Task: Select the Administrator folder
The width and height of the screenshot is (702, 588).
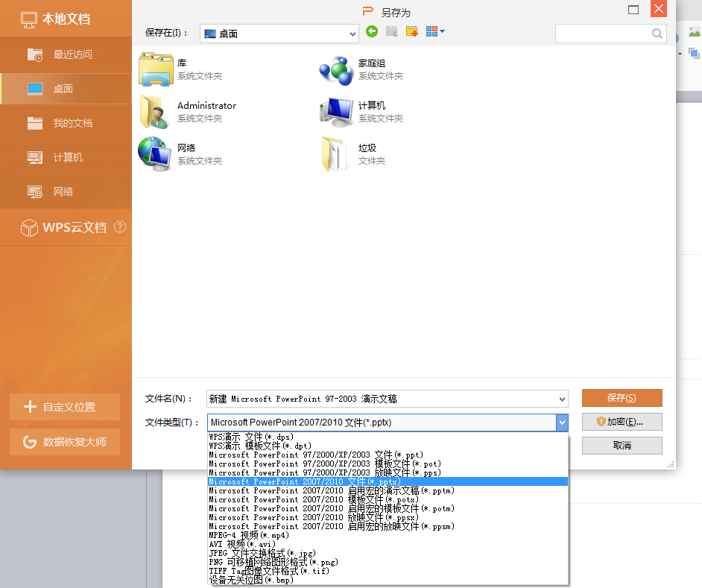Action: pyautogui.click(x=188, y=112)
